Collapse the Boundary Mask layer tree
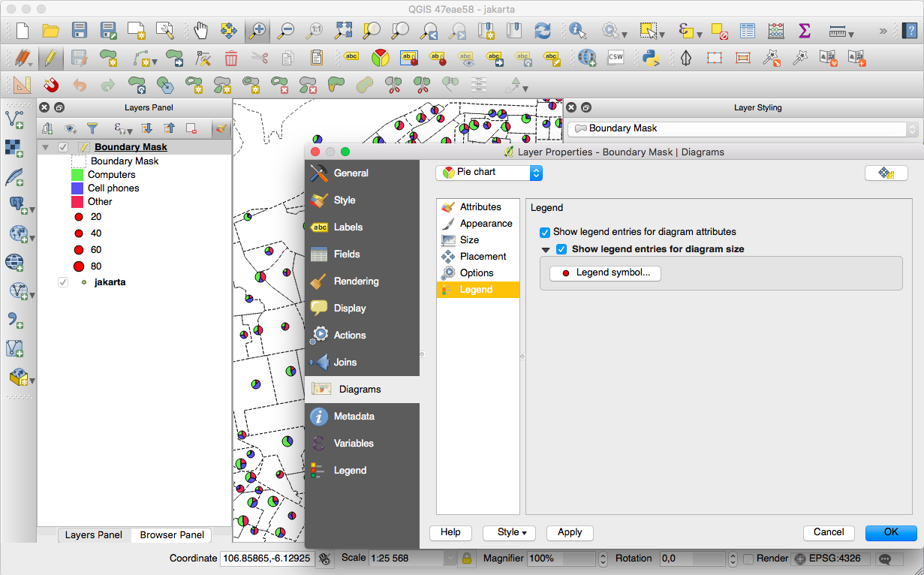924x575 pixels. pos(47,147)
